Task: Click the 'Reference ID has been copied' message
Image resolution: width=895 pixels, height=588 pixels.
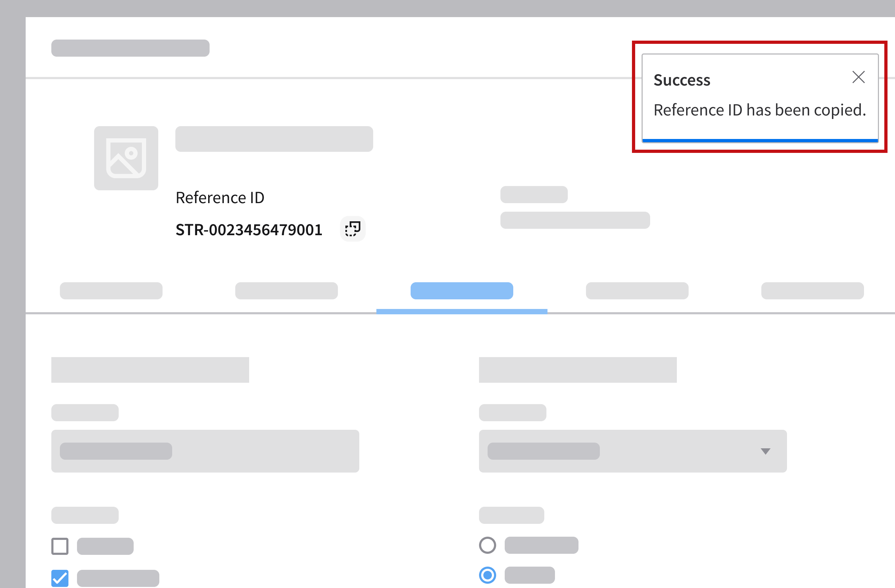Action: (x=759, y=110)
